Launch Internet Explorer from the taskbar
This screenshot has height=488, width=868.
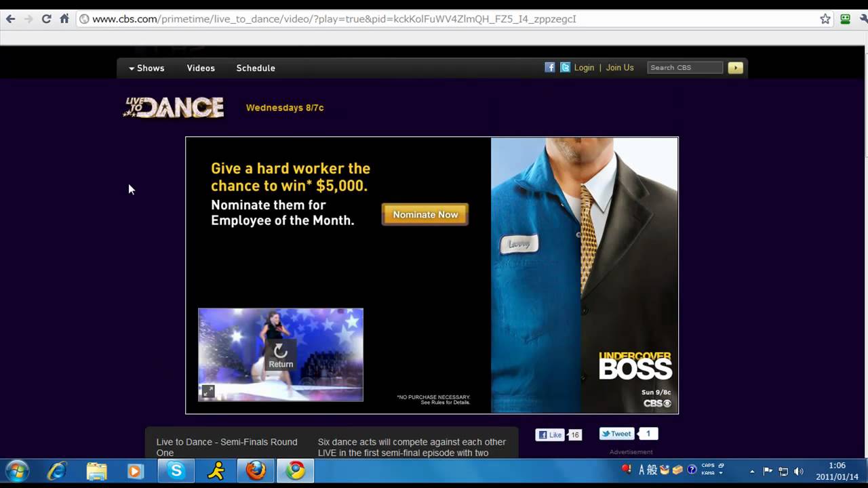57,470
